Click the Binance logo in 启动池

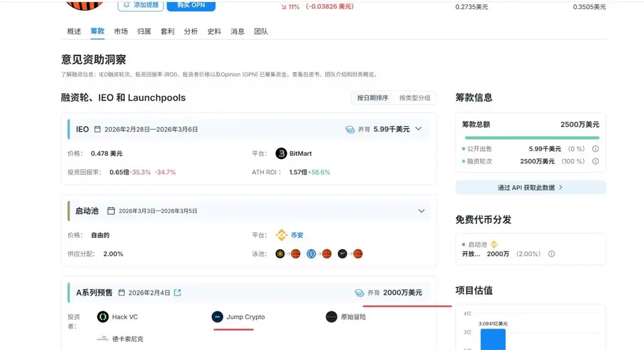pos(281,235)
